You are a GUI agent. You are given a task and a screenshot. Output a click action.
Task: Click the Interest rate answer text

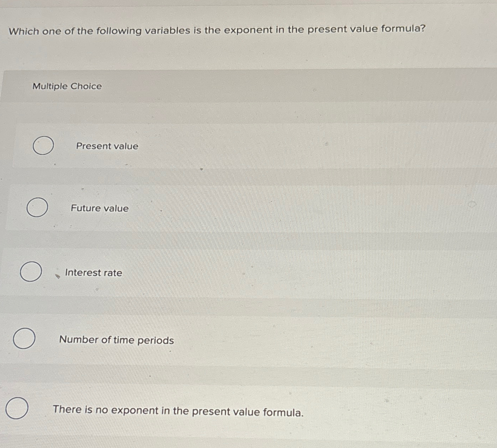[94, 272]
